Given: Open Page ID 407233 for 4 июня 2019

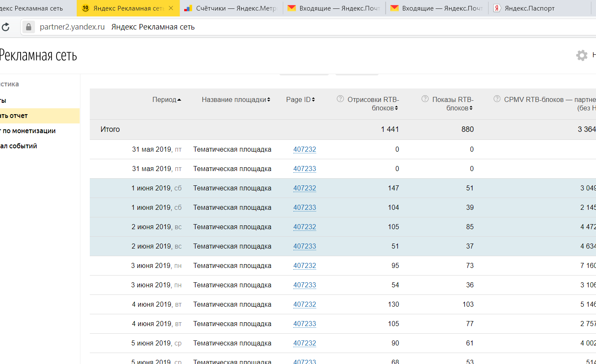Looking at the screenshot, I should 305,324.
